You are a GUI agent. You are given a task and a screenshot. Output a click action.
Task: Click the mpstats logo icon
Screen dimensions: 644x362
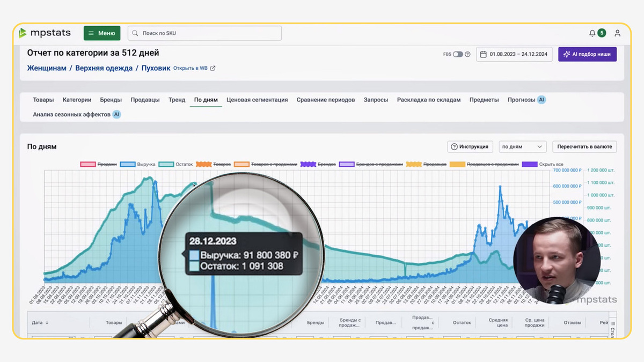coord(23,33)
